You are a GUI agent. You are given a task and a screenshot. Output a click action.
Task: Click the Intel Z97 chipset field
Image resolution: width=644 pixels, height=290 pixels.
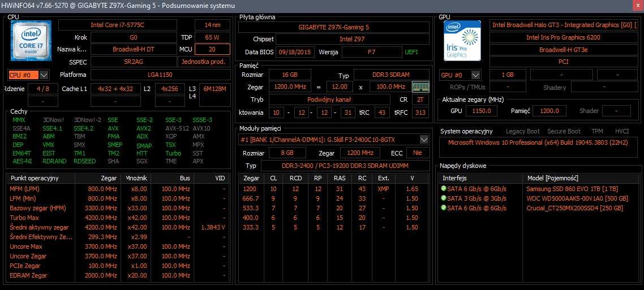coord(352,40)
